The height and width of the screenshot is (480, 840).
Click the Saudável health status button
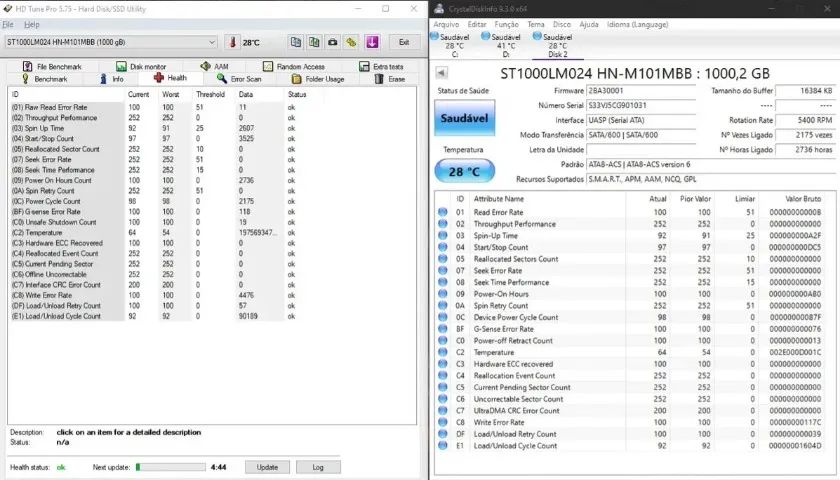click(x=464, y=118)
